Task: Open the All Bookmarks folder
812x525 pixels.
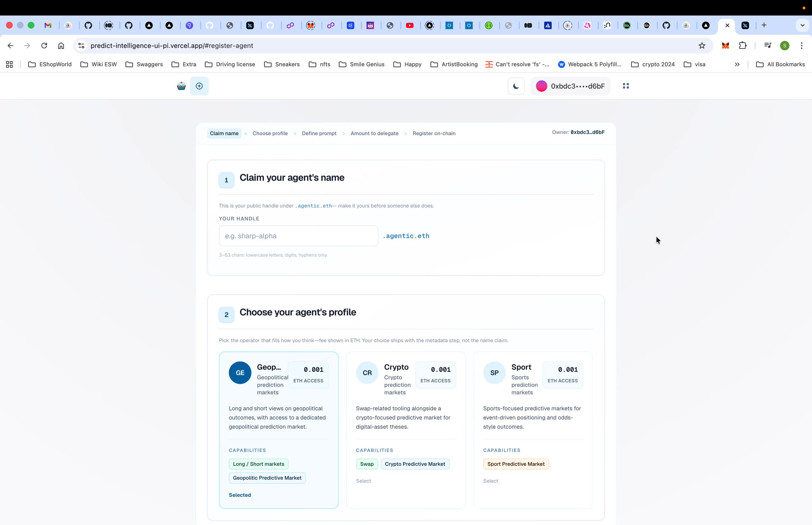Action: click(780, 64)
